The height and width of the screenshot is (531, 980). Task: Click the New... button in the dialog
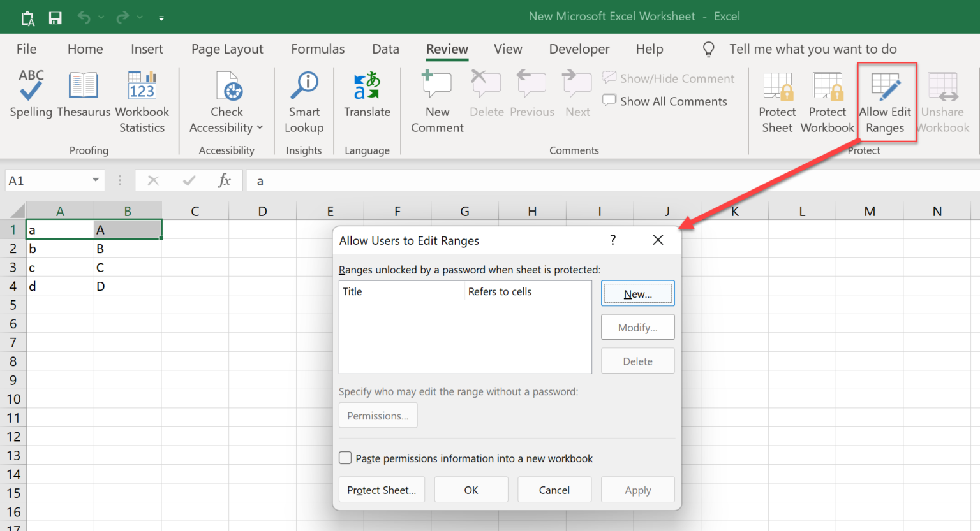click(637, 294)
